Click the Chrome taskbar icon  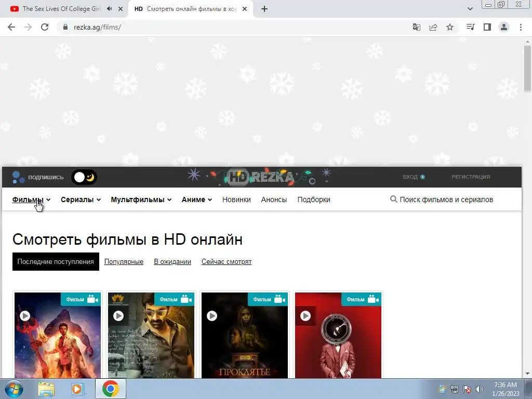tap(111, 389)
